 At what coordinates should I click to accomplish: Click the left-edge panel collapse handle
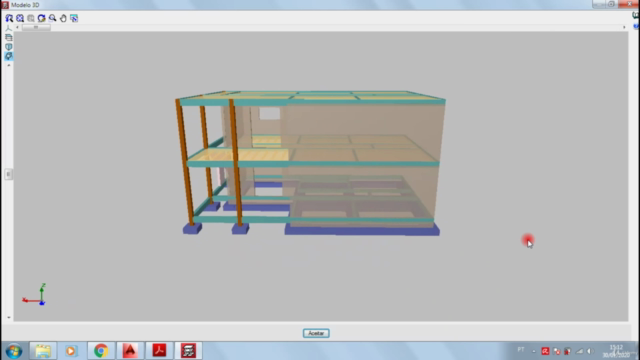point(8,174)
